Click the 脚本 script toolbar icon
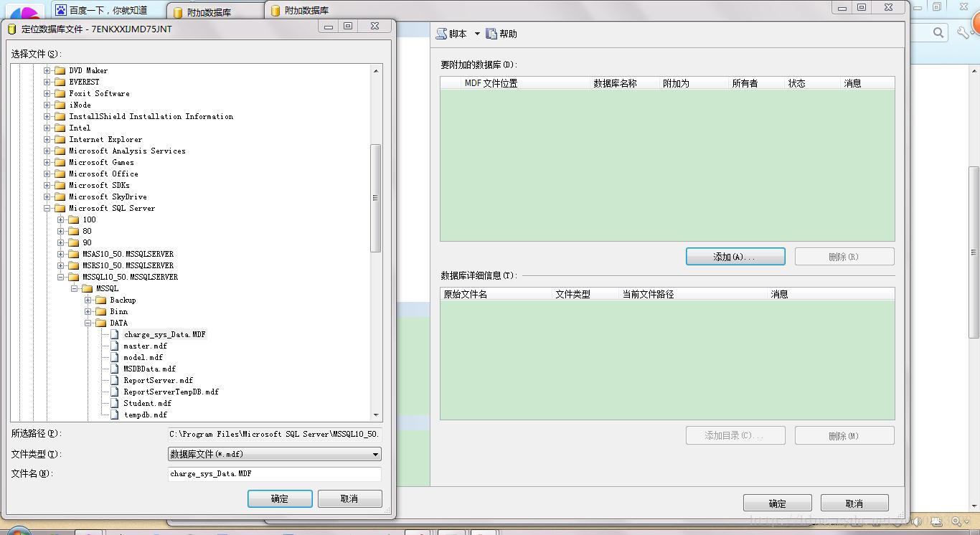980x535 pixels. [442, 34]
